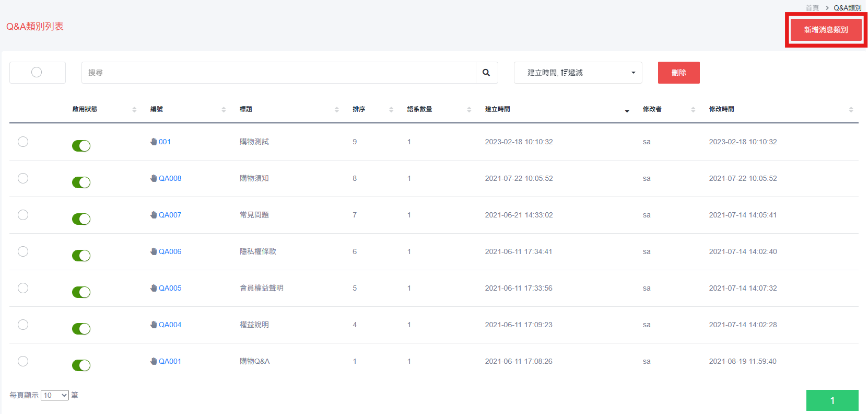Click the 會員權益聲明 title cell

262,288
